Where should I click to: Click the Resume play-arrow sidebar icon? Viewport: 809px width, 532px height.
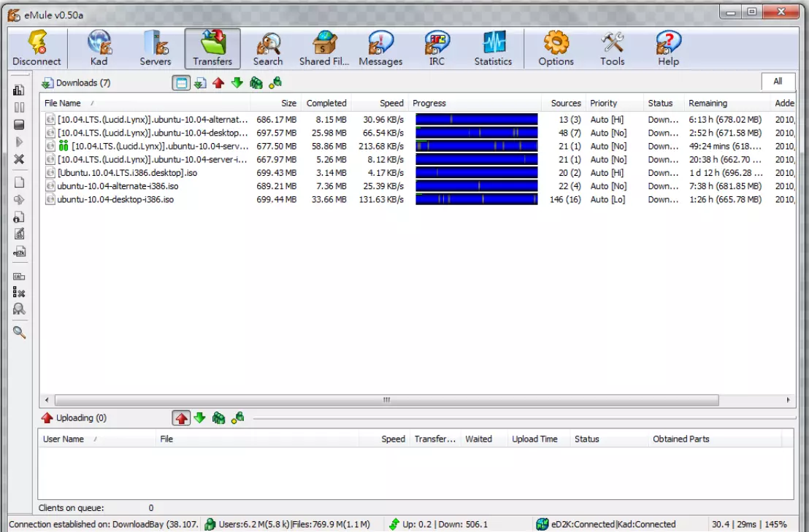[x=18, y=142]
